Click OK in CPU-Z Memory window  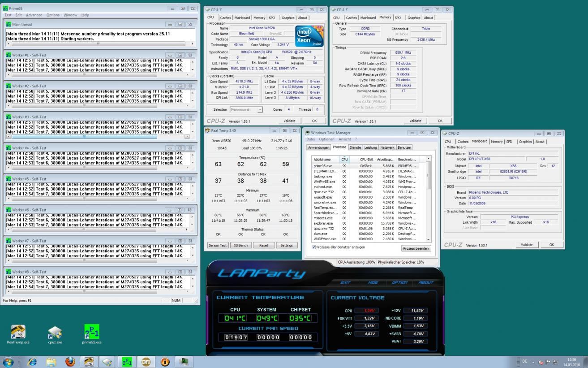click(440, 121)
